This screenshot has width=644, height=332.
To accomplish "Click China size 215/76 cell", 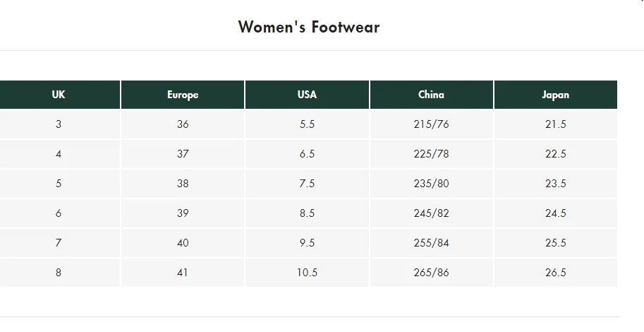I will (x=431, y=124).
